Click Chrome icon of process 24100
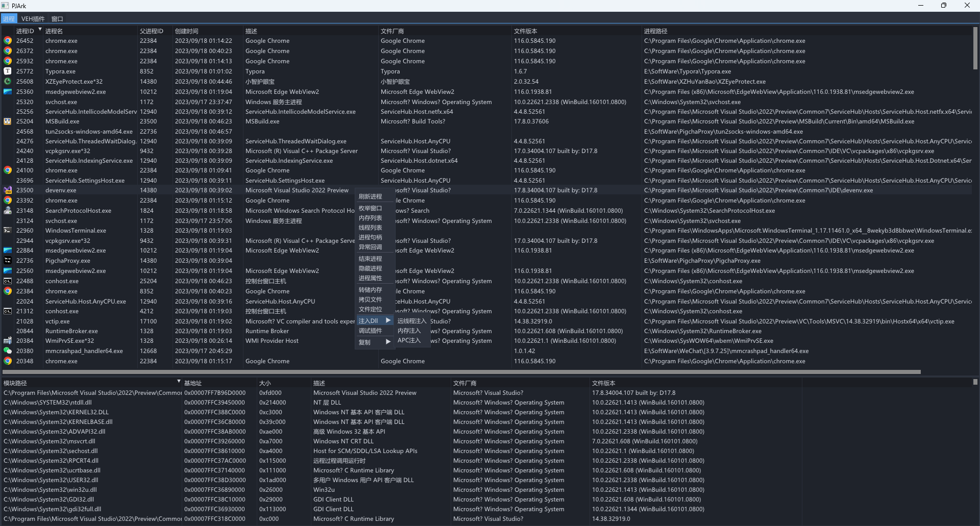980x526 pixels. [8, 170]
